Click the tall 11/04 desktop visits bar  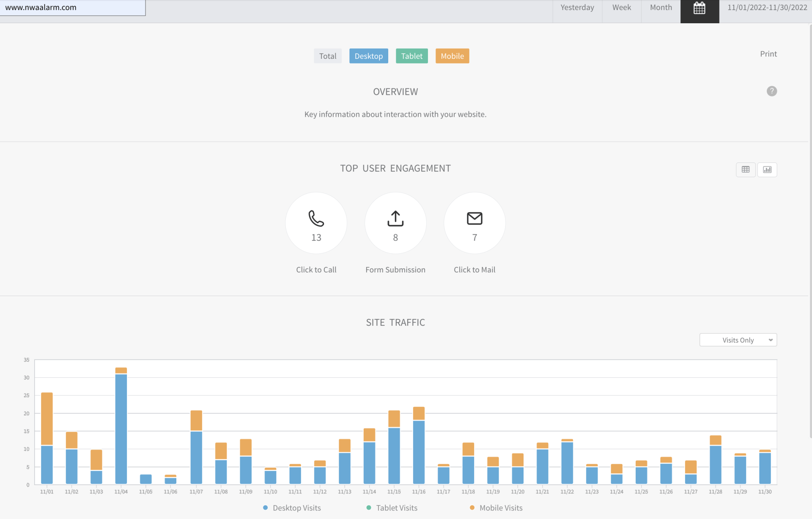(121, 429)
